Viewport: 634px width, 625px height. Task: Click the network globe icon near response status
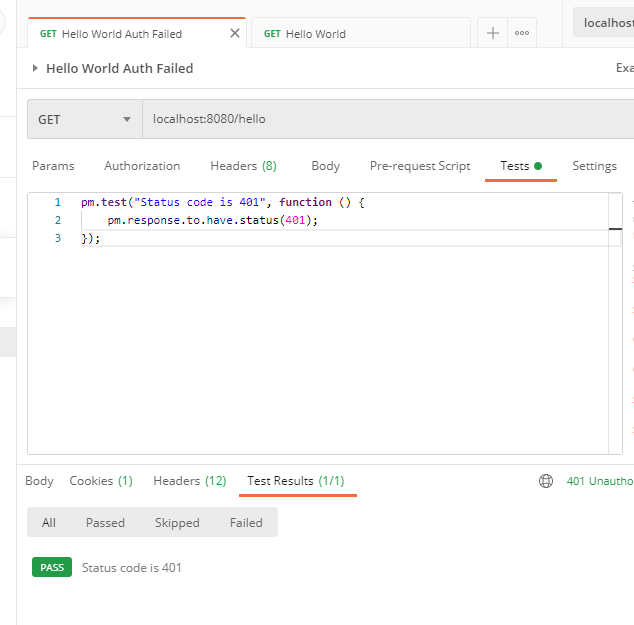(546, 481)
